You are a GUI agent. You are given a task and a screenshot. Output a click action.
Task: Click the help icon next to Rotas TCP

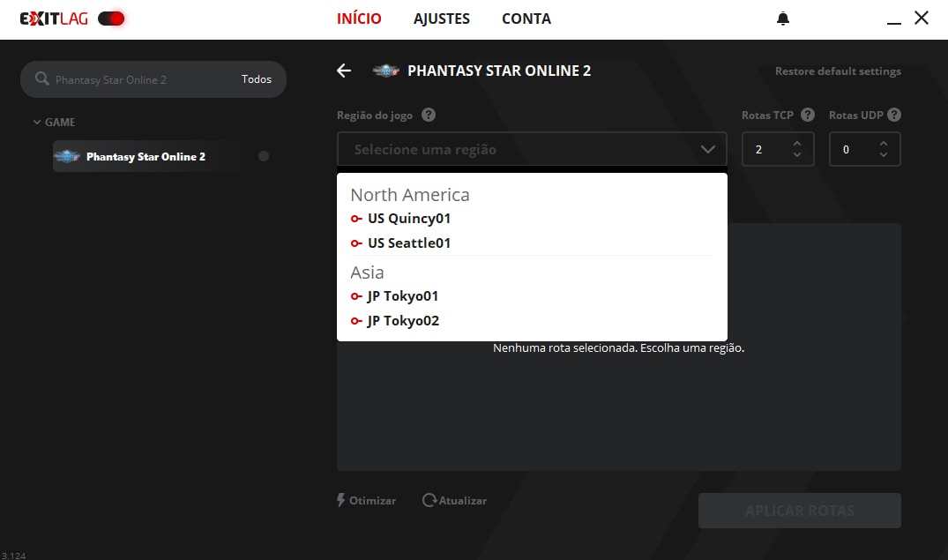tap(807, 115)
